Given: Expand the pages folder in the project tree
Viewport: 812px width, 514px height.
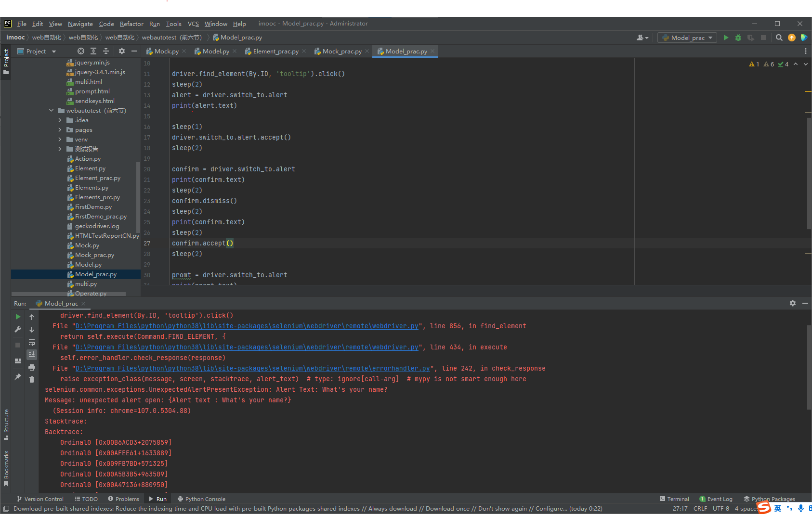Looking at the screenshot, I should pyautogui.click(x=60, y=130).
